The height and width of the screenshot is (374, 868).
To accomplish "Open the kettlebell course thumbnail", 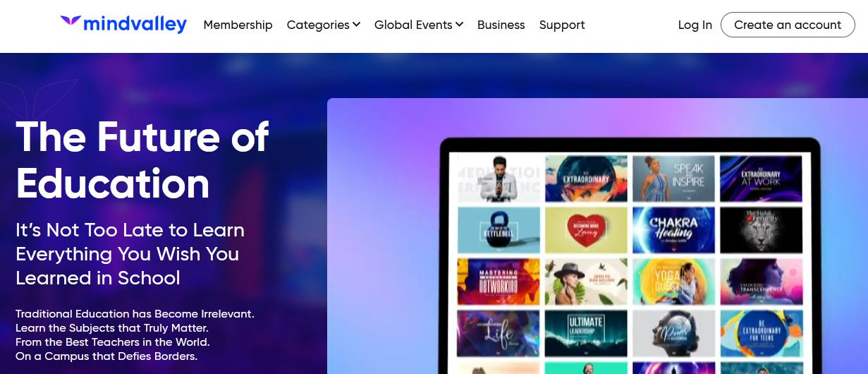I will pyautogui.click(x=499, y=230).
